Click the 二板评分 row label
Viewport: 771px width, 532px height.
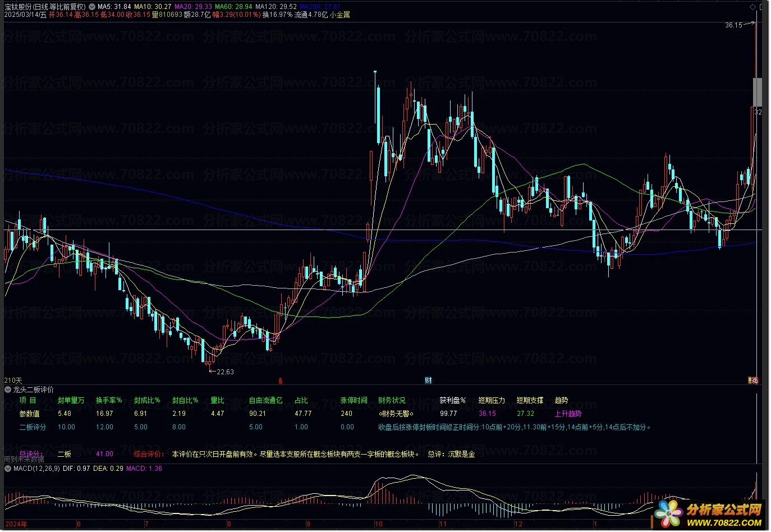pyautogui.click(x=33, y=427)
